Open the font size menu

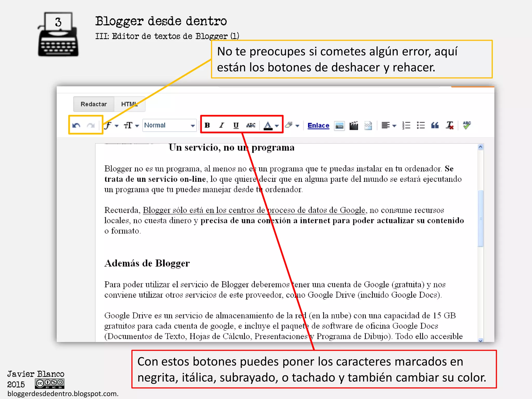tap(131, 125)
